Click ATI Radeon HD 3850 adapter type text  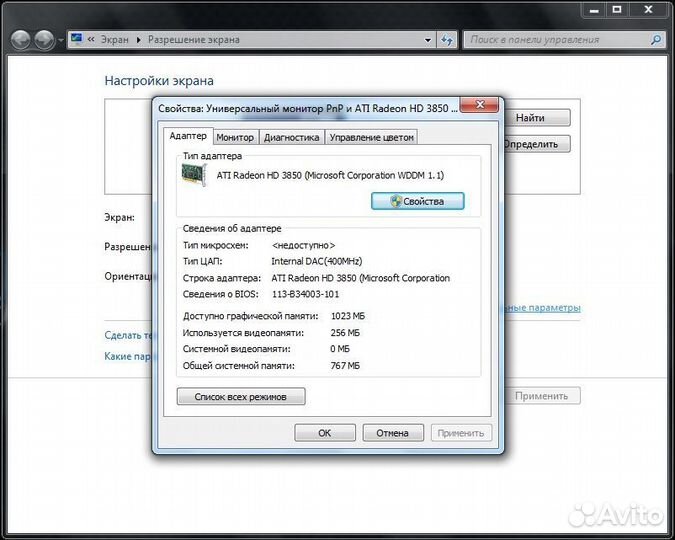pos(330,175)
